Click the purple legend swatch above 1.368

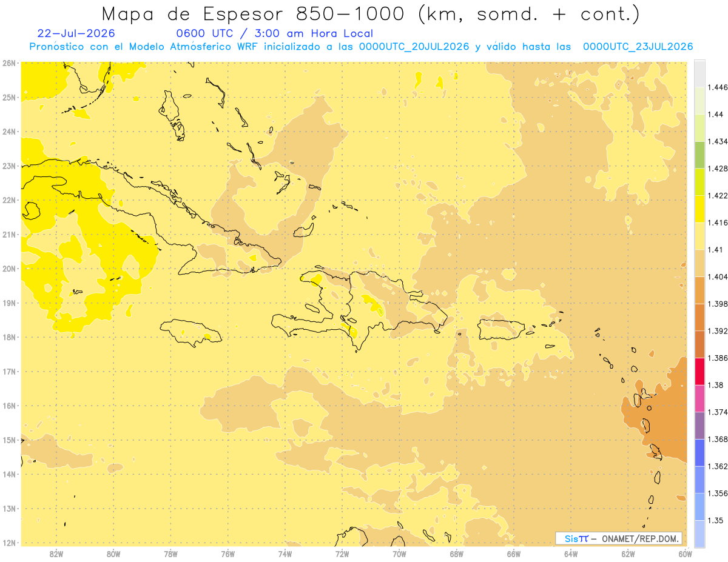click(x=699, y=425)
